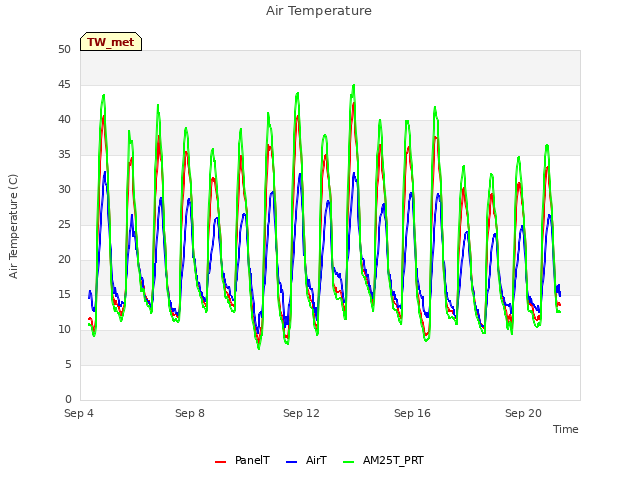Click the 20 y-axis tick label

click(64, 260)
